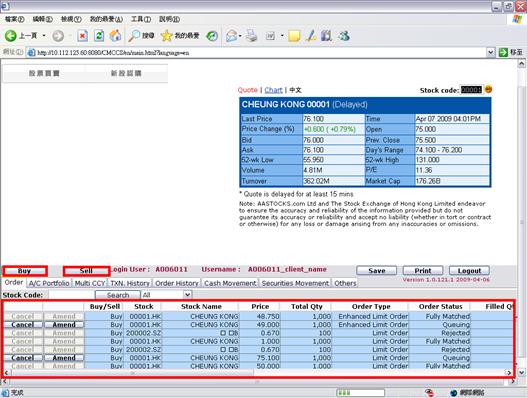The width and height of the screenshot is (527, 398).
Task: Click the Internet zone globe in status bar
Action: tap(454, 393)
